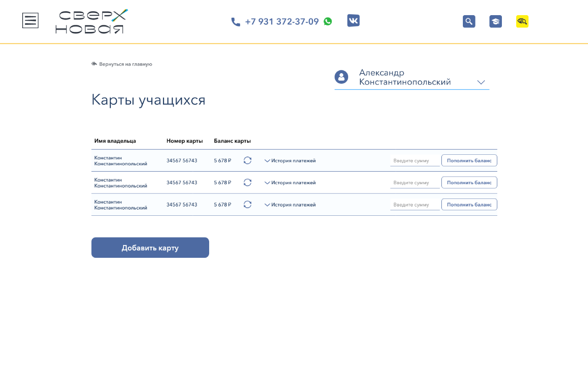Focus the Введите сумму field, first row
Viewport: 588px width, 368px height.
tap(415, 161)
